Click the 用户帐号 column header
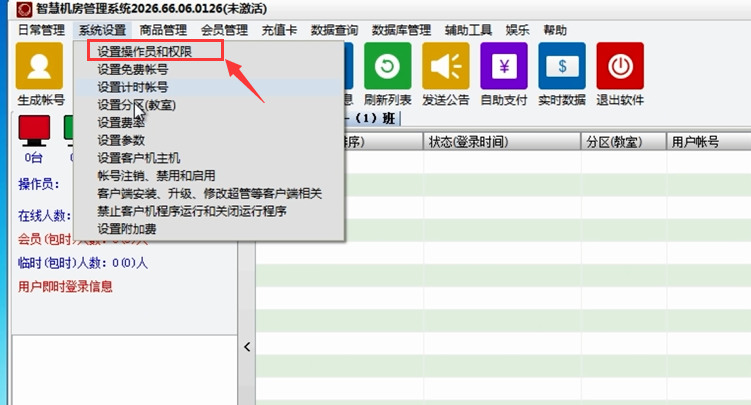Viewport: 751px width, 405px height. coord(695,142)
